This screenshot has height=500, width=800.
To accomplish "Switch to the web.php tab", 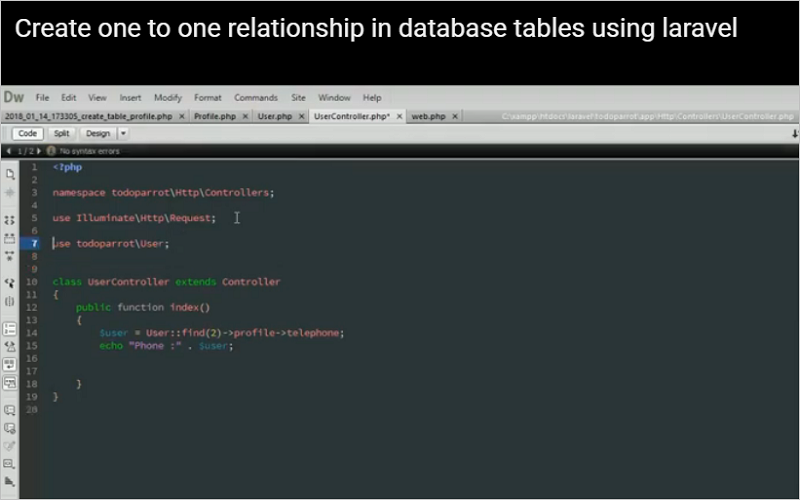I will 429,116.
